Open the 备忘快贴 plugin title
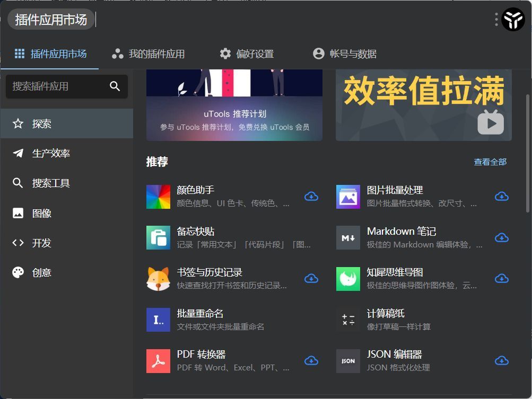Viewport: 532px width, 399px height. click(x=196, y=231)
